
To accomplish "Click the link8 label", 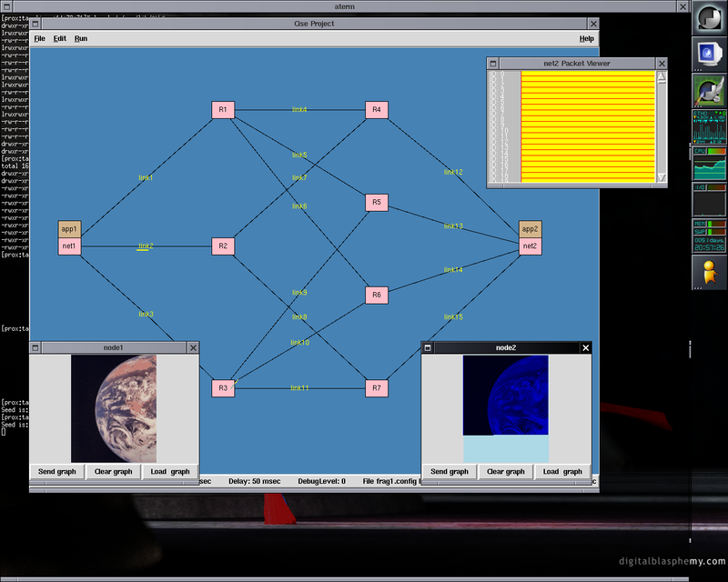I will 299,317.
